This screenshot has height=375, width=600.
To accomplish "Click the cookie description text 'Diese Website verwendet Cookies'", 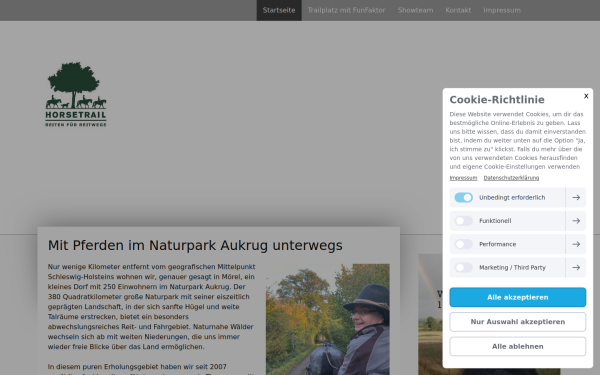I will pyautogui.click(x=518, y=140).
